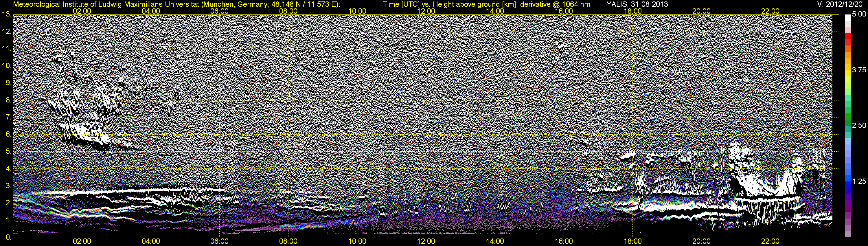Click the 16:00 label on the bottom time axis
Screen dimensions: 868x246
(564, 241)
